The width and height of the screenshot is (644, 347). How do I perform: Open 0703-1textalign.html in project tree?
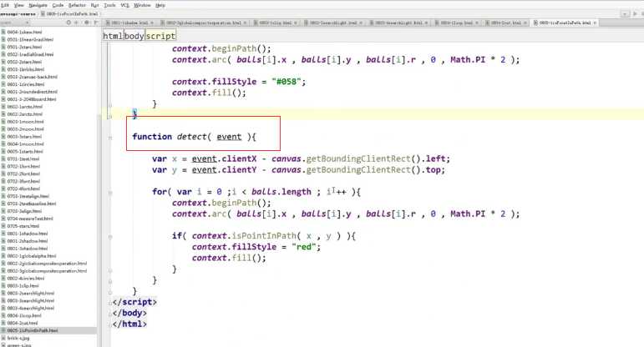[x=28, y=196]
